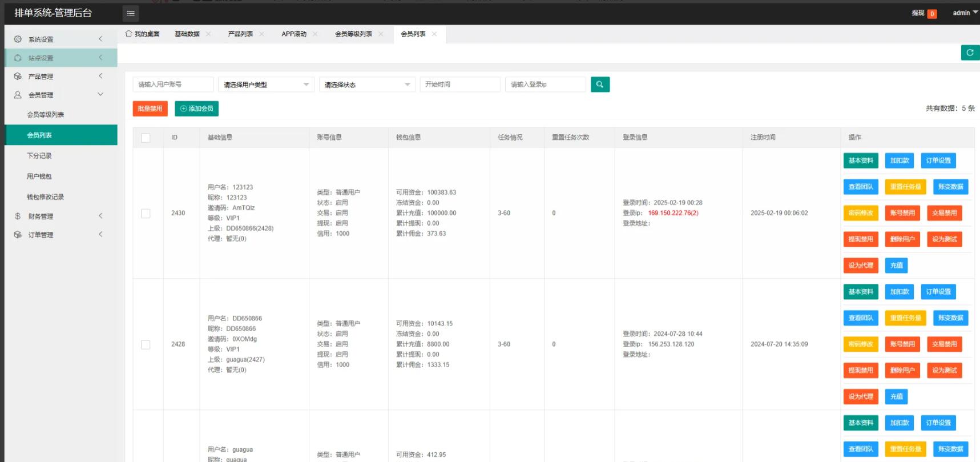Viewport: 980px width, 462px height.
Task: Click the search magnifier icon button
Action: click(x=600, y=85)
